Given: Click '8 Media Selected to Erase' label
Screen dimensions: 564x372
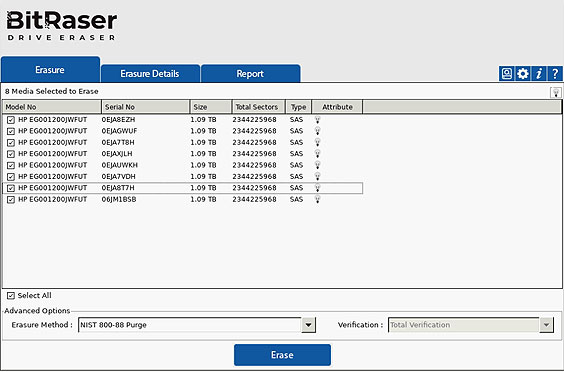Looking at the screenshot, I should coord(51,91).
